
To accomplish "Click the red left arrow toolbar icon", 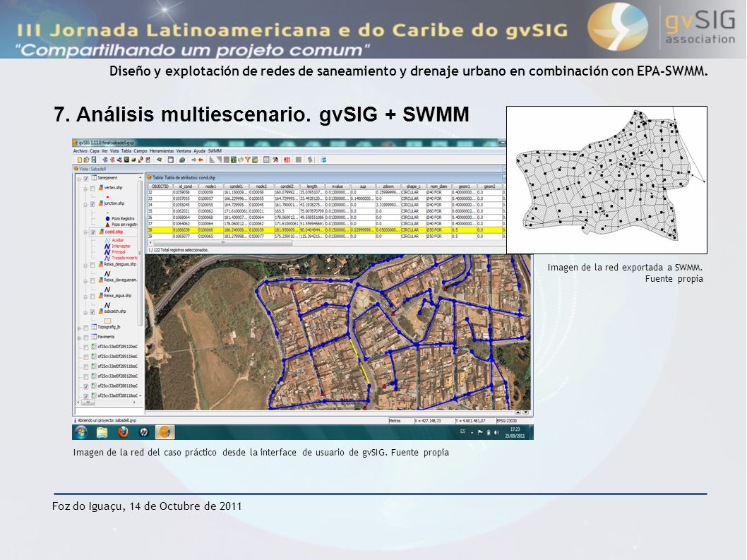I will 201,160.
